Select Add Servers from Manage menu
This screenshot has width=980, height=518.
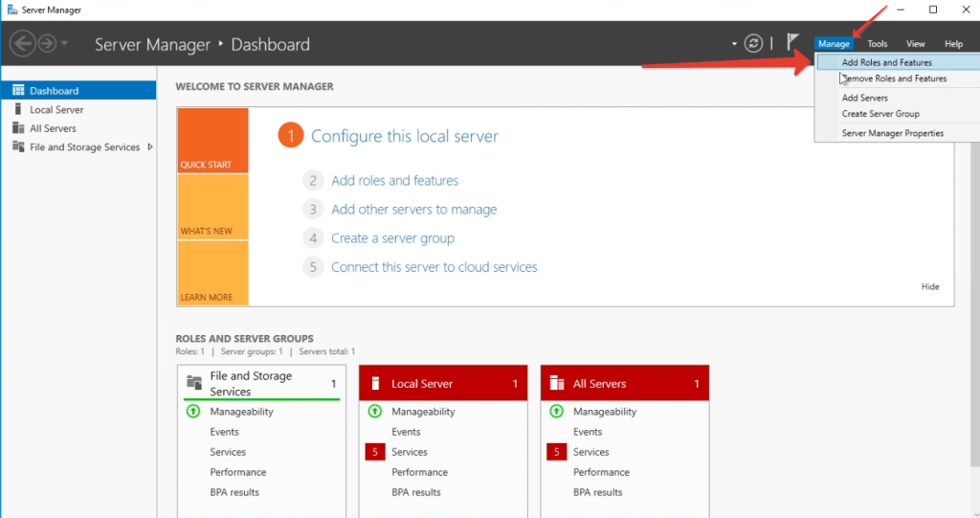[898, 98]
